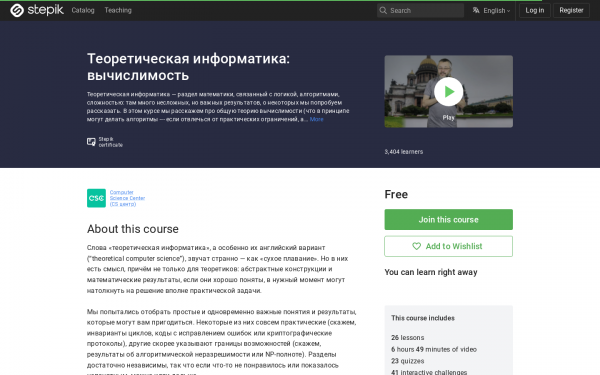The image size is (600, 375).
Task: Click the '3,404 learners' text
Action: click(x=404, y=152)
